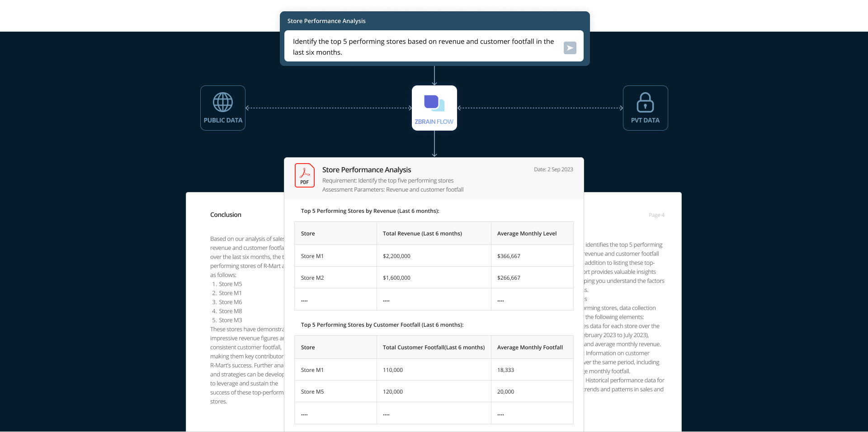This screenshot has height=432, width=868.
Task: Open the ZBrain Flow logo tile
Action: pos(434,108)
